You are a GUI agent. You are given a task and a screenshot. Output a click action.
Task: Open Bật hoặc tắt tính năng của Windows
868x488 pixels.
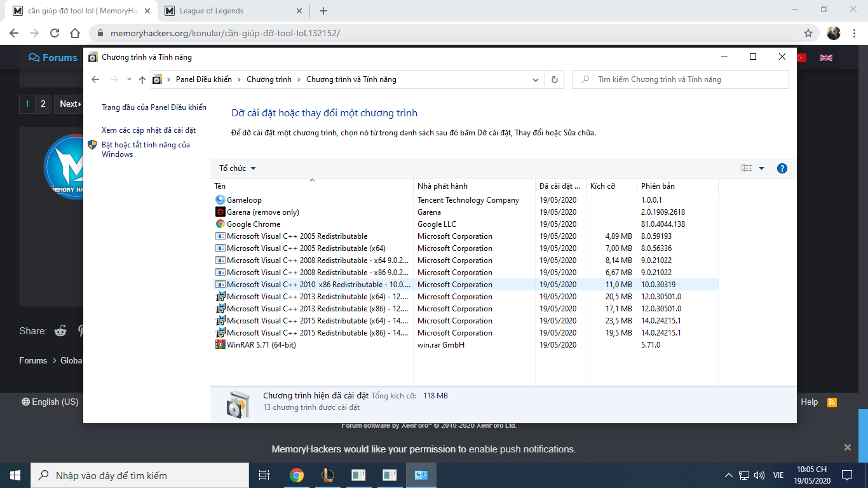146,150
